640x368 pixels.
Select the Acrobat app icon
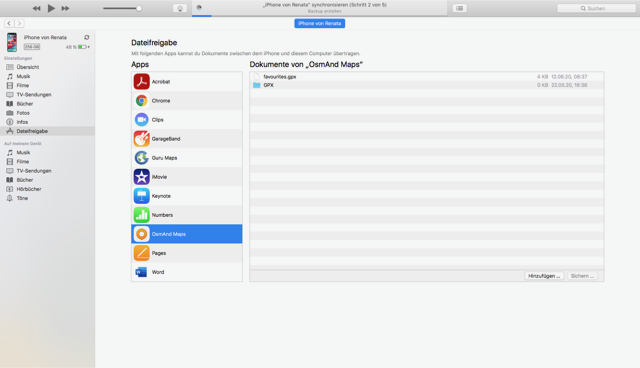click(x=142, y=82)
